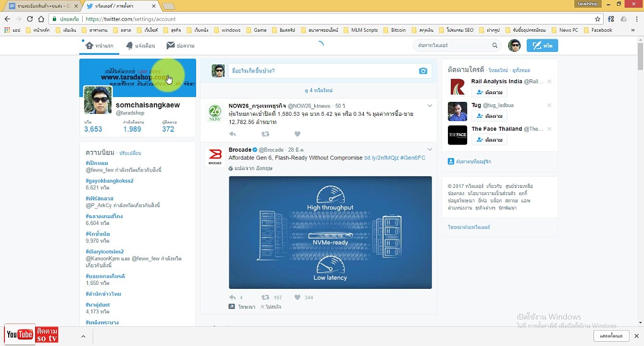Click the Tweet compose button
The width and height of the screenshot is (644, 346).
coord(542,46)
